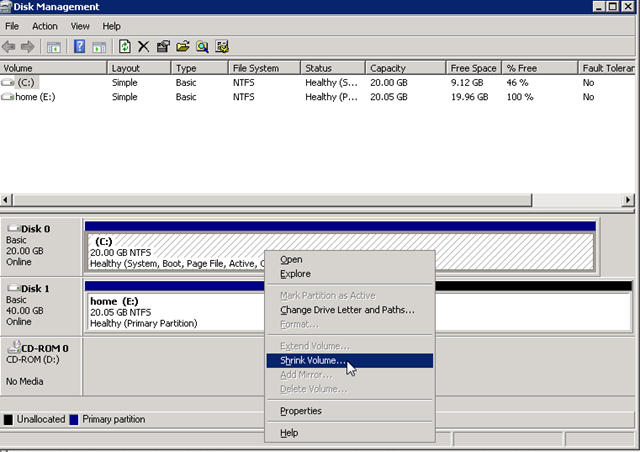640x452 pixels.
Task: Choose Properties in the context menu
Action: 350,411
